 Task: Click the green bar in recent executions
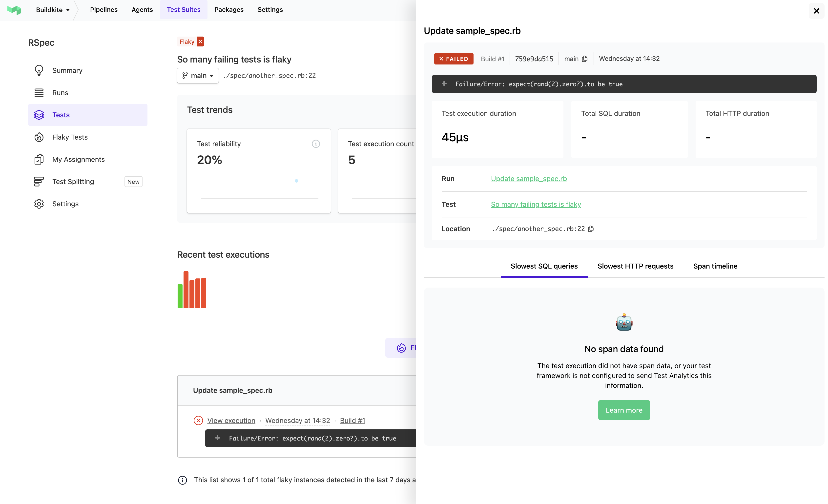180,296
